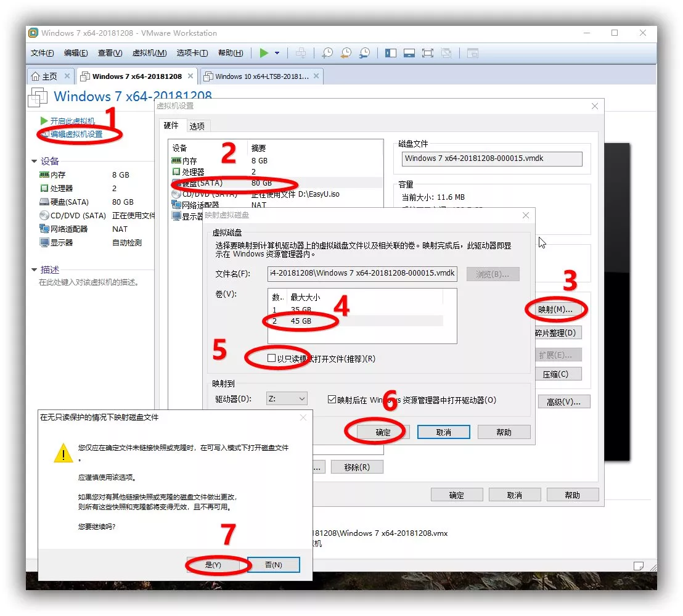
Task: Toggle 映射后在资源管理器中打开驱动器 checkbox
Action: click(x=332, y=400)
